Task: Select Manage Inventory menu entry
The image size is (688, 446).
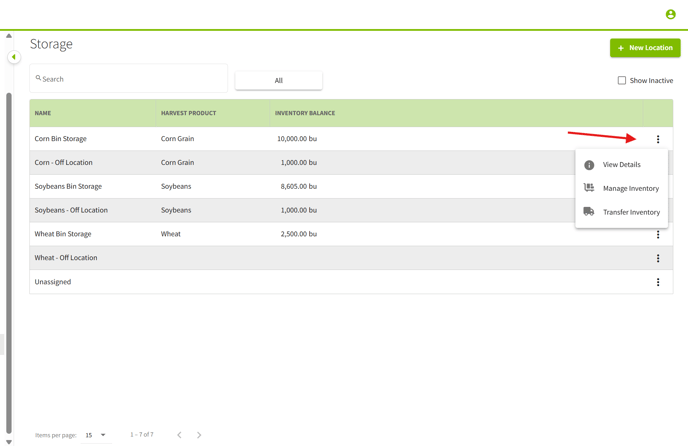Action: coord(622,188)
